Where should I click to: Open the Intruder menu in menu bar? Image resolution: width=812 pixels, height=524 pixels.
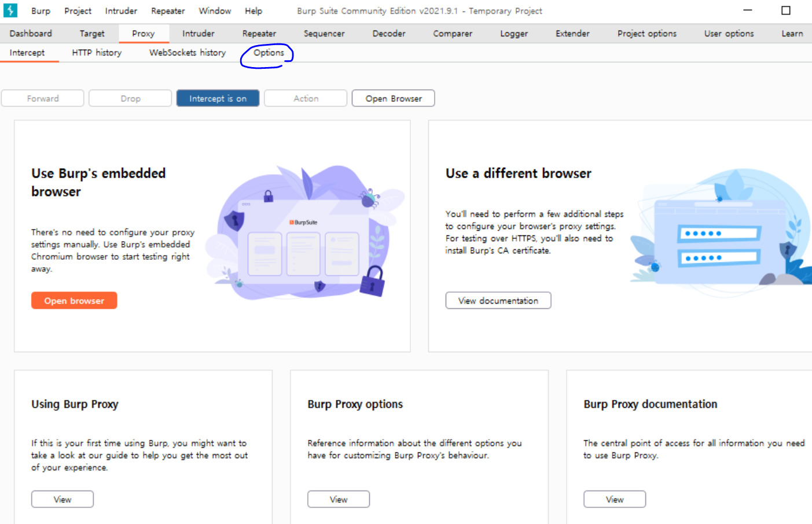[x=121, y=11]
